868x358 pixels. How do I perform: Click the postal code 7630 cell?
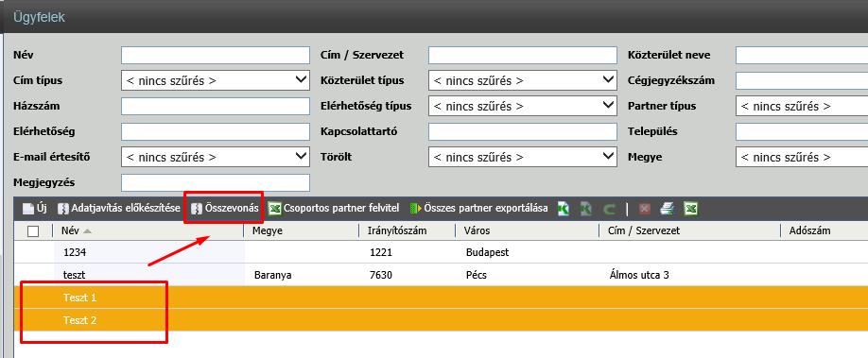tap(381, 275)
